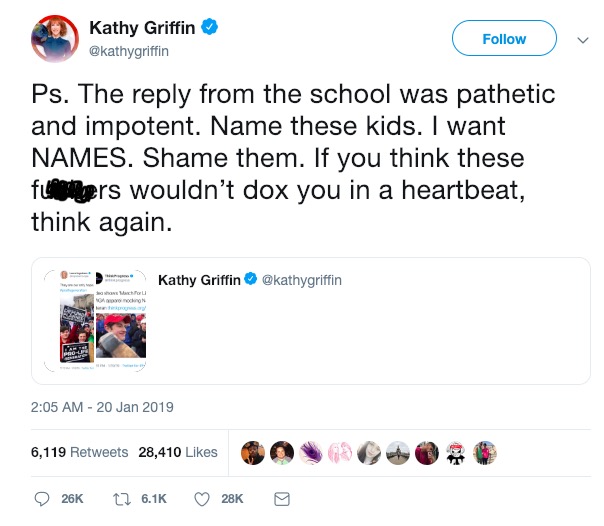The image size is (604, 526).
Task: Expand the tweet options chevron menu
Action: point(582,40)
